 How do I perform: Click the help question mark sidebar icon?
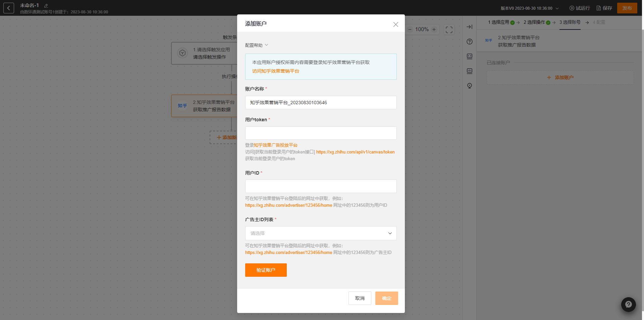(470, 42)
